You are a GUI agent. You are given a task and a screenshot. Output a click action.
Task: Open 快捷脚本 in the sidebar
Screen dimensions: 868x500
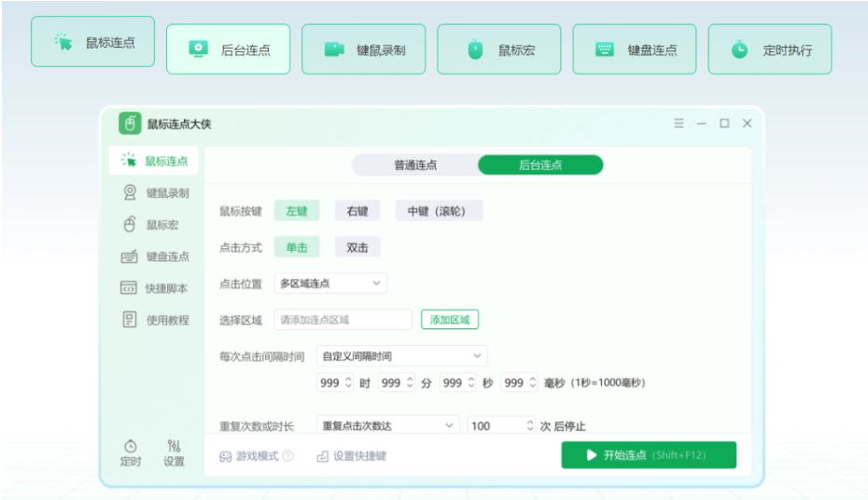pos(153,288)
